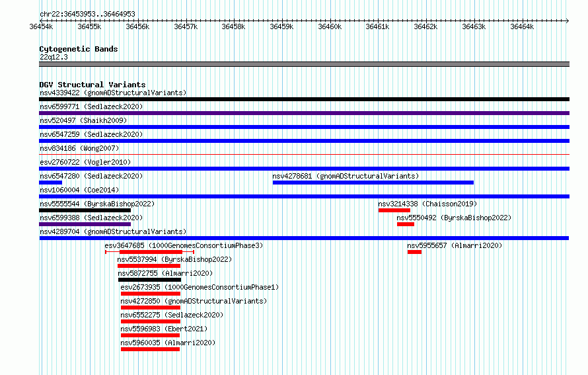Screen dimensions: 588x375
Task: Select the black nsv5872755 bar
Action: coord(149,280)
